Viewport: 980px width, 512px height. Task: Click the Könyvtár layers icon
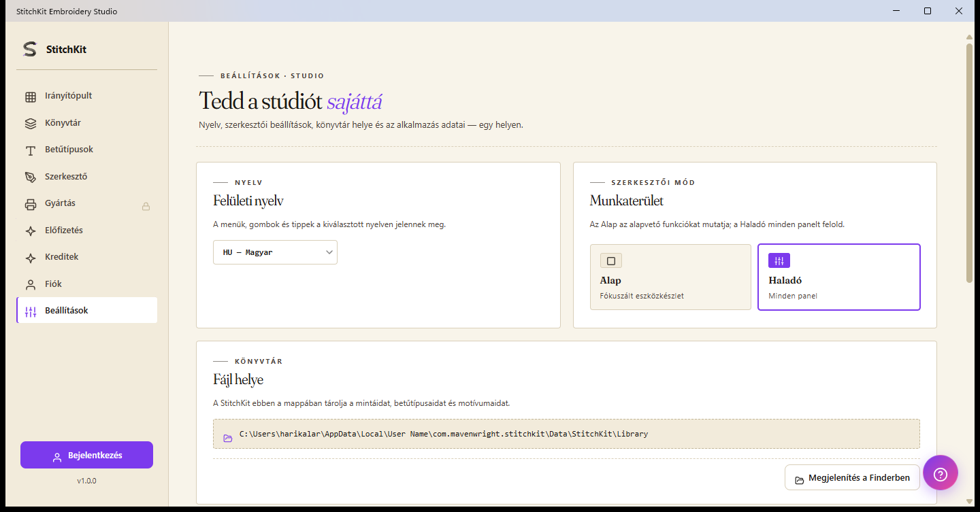[x=31, y=124]
